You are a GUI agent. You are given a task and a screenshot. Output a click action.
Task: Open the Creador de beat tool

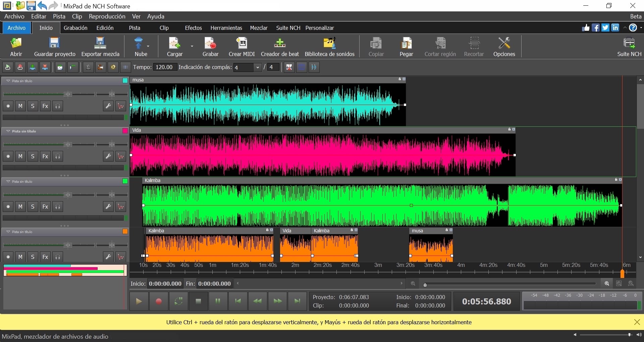pyautogui.click(x=280, y=46)
